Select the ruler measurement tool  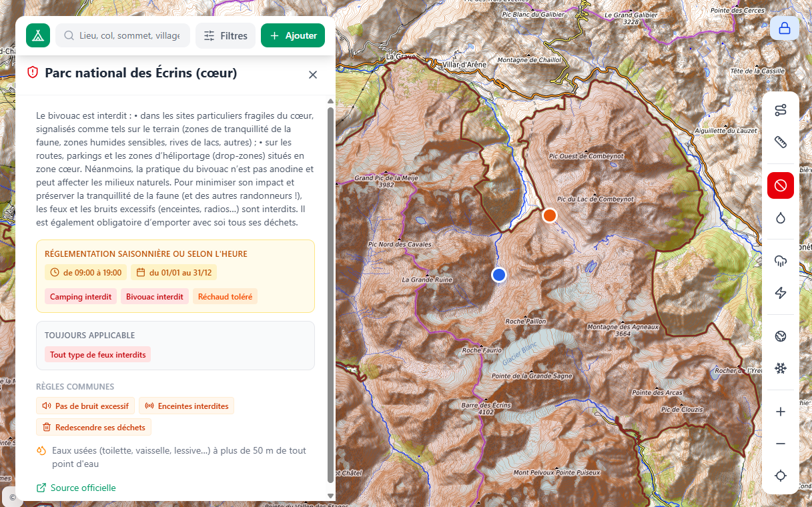pos(781,142)
